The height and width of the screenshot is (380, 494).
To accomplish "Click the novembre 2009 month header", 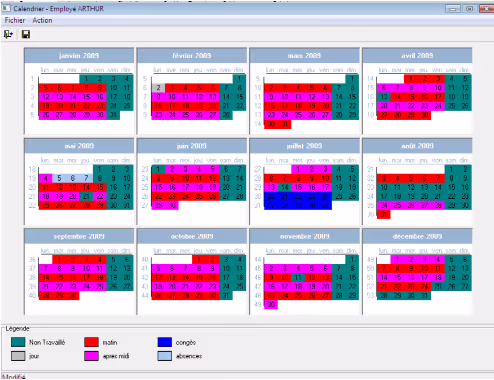I will tap(304, 236).
